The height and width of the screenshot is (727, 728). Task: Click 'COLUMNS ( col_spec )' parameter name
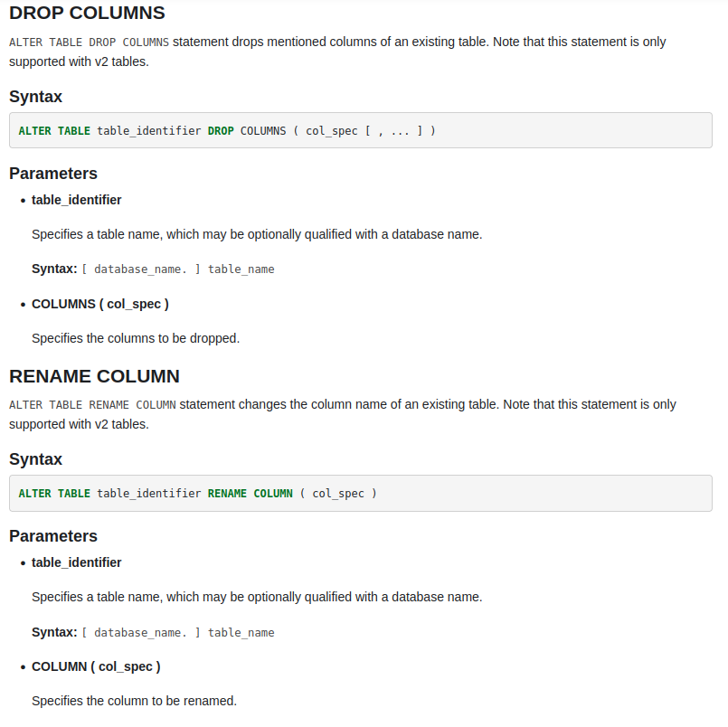point(100,304)
